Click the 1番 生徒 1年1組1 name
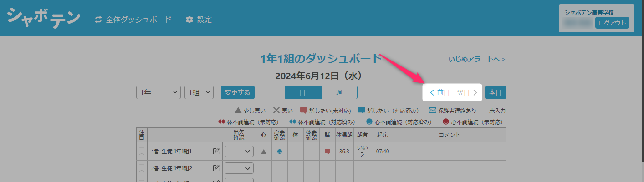 (172, 151)
